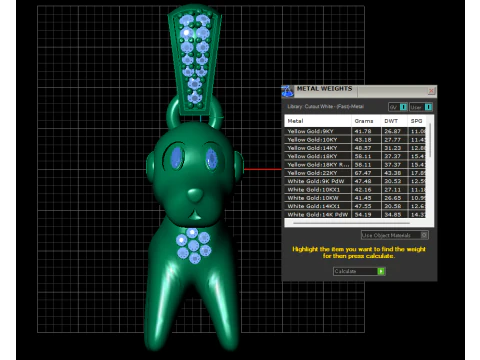Viewport: 480px width, 360px height.
Task: Close the Metal Weights panel
Action: pos(431,91)
